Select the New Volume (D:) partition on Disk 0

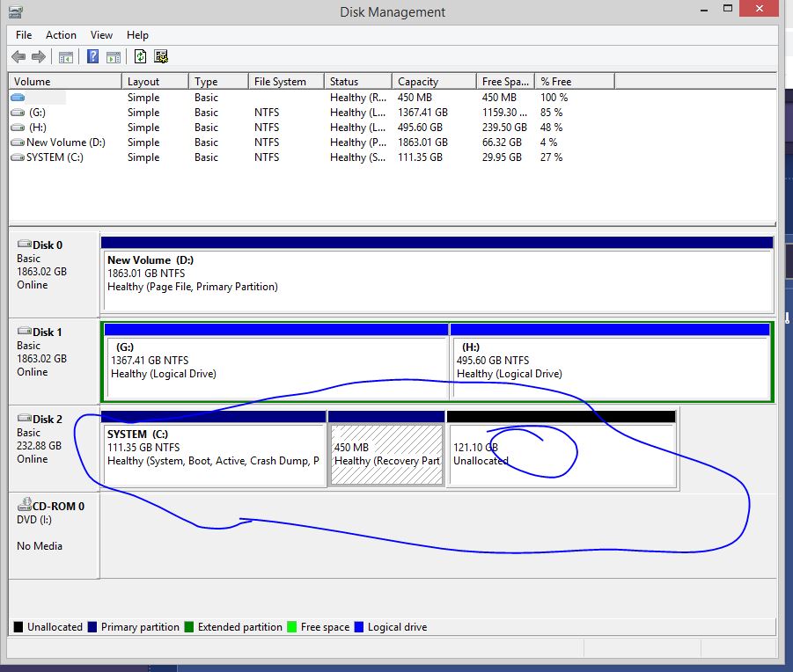(x=437, y=274)
